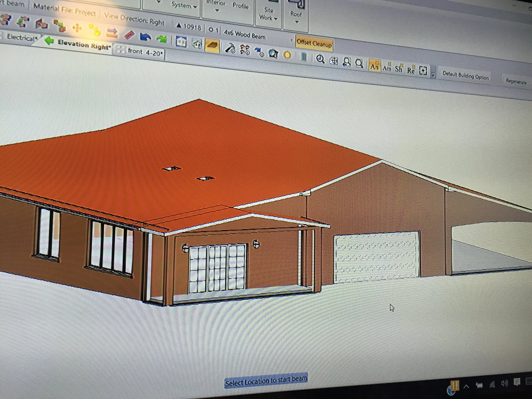Click the red eraser tool icon

point(129,35)
